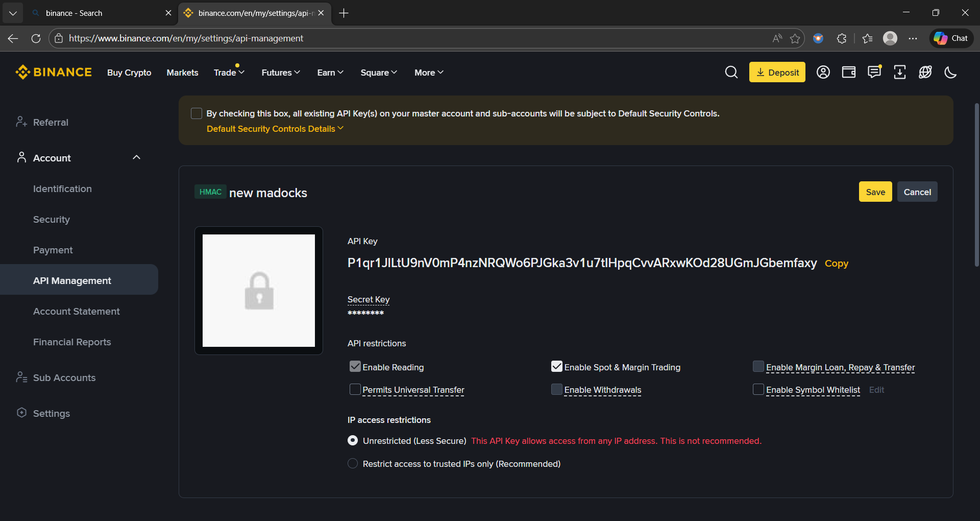
Task: Click the Binance logo
Action: click(53, 72)
